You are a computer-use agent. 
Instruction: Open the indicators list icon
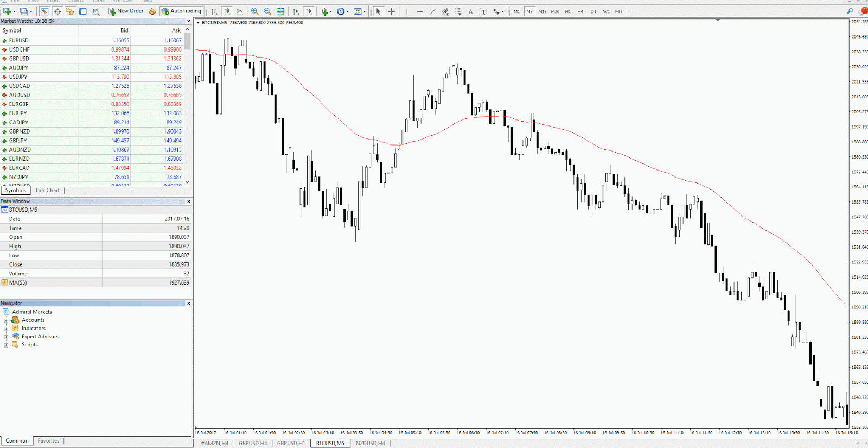pyautogui.click(x=324, y=11)
